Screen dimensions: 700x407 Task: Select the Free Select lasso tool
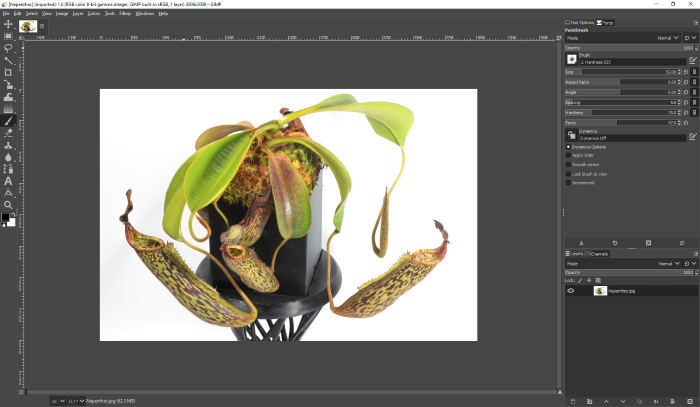8,48
